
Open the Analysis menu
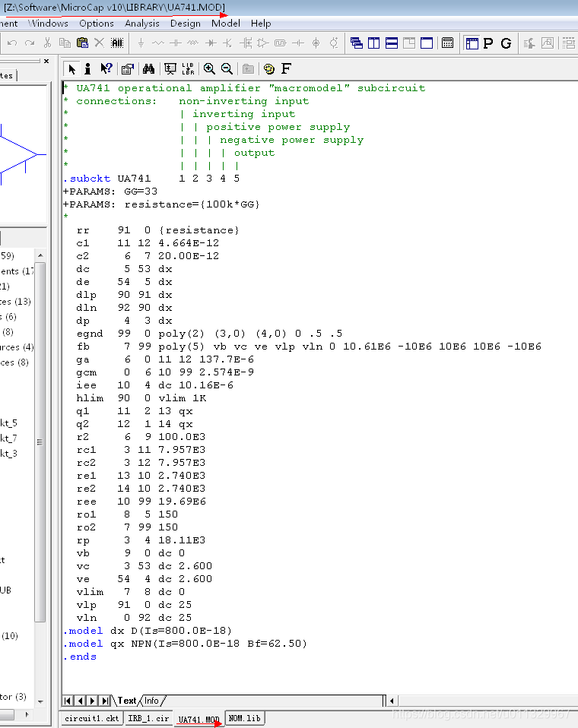click(142, 24)
